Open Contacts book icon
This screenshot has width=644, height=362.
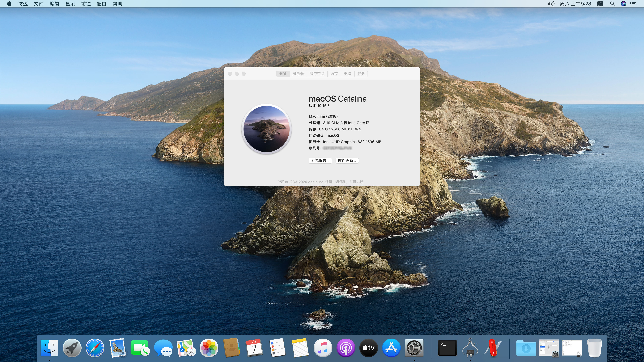[x=231, y=348]
